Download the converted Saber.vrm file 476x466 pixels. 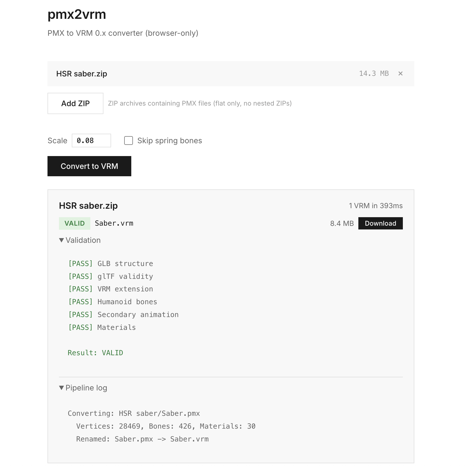tap(380, 223)
